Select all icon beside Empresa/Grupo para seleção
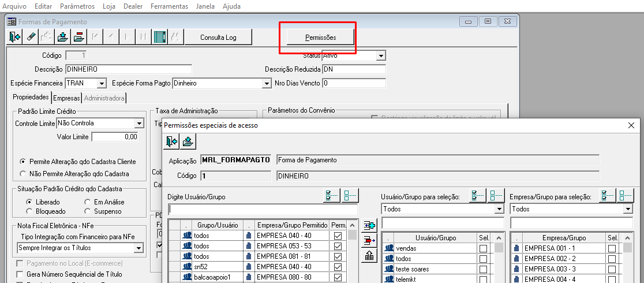 [x=608, y=195]
